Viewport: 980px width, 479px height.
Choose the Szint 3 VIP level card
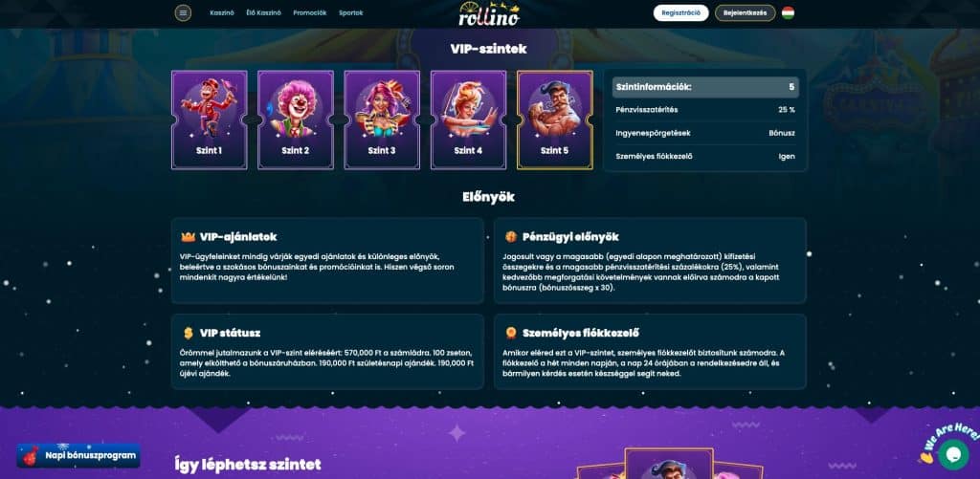(x=382, y=120)
